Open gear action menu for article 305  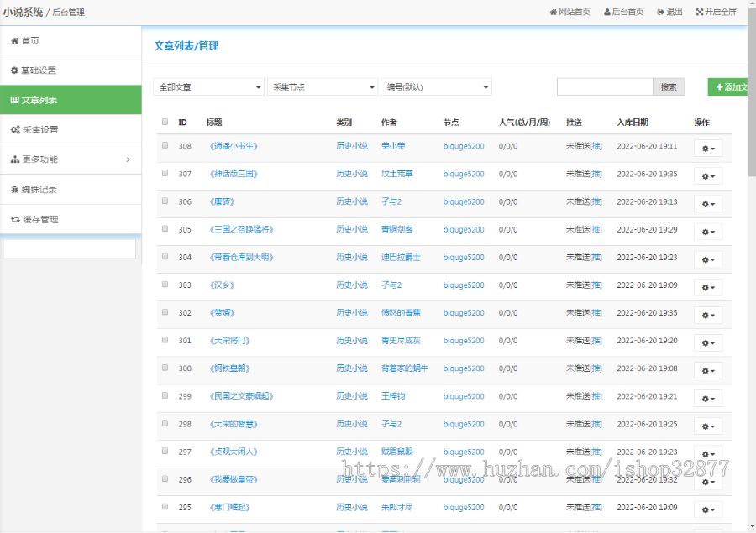(708, 232)
